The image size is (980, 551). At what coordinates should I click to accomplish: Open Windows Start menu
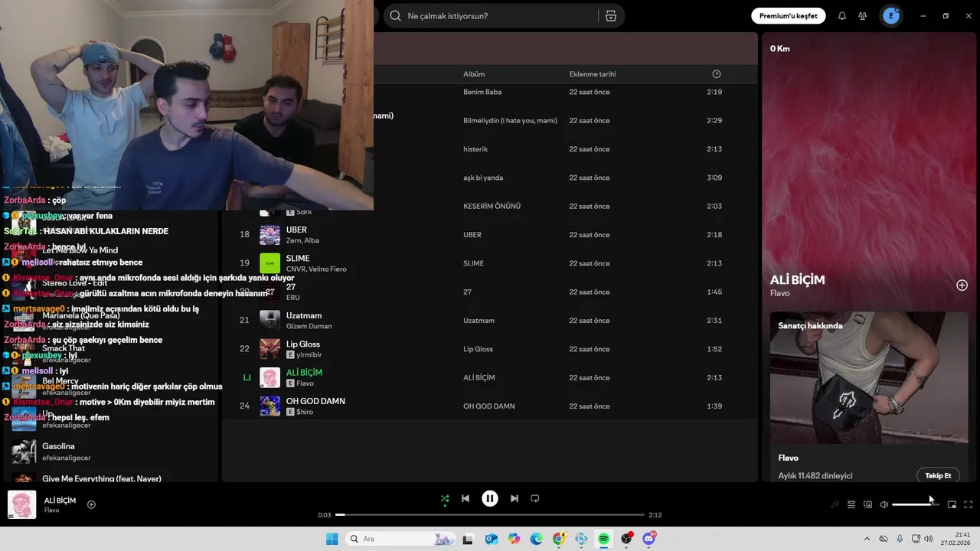tap(332, 539)
